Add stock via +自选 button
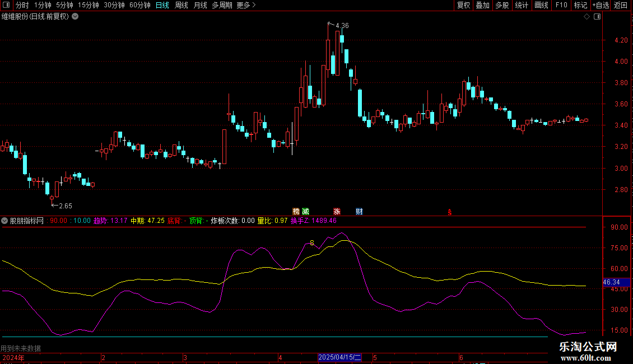Screen dimensions: 633x364 point(601,5)
